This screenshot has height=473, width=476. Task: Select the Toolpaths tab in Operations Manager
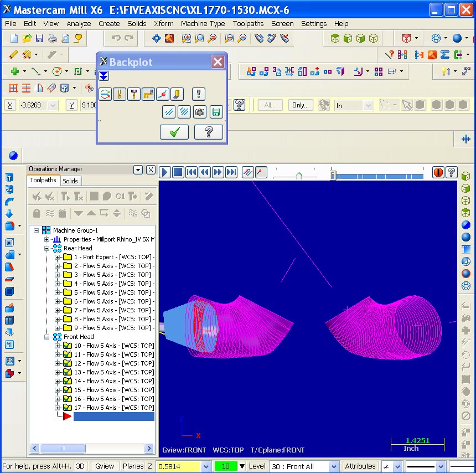43,180
